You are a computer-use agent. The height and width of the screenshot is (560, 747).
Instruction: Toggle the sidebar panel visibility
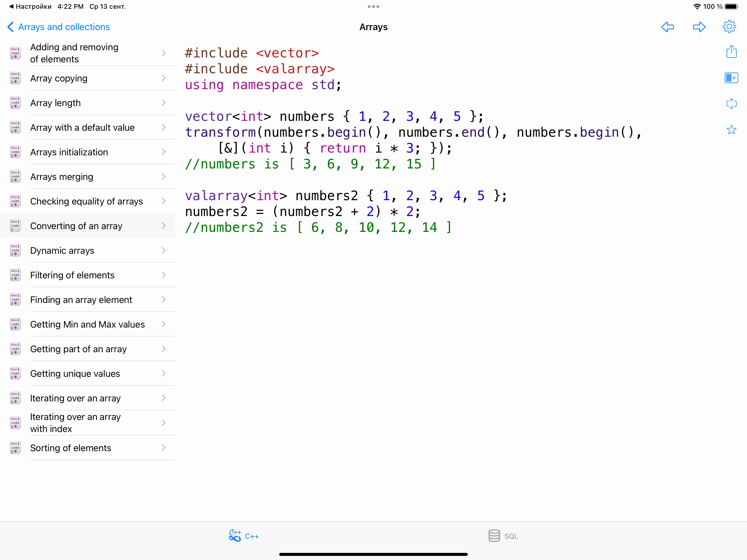(731, 78)
